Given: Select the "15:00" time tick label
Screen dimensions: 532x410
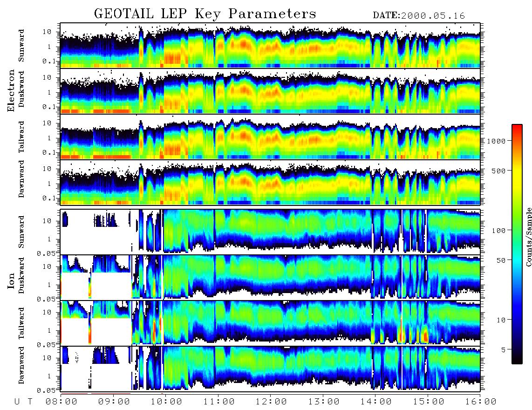Looking at the screenshot, I should [429, 402].
